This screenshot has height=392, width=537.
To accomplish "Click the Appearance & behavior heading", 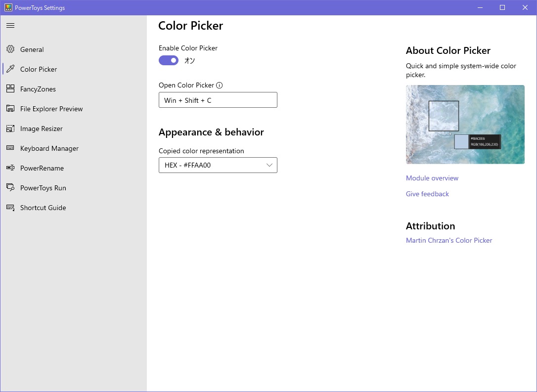I will (x=211, y=132).
